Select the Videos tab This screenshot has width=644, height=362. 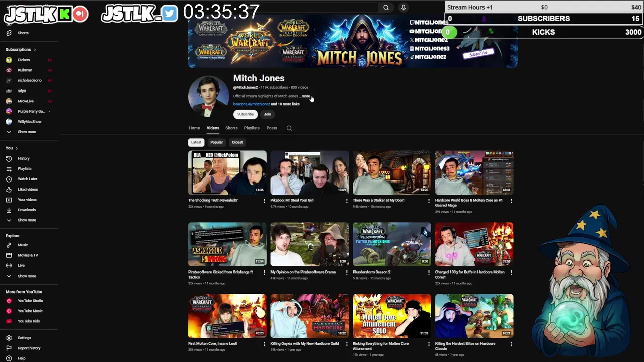tap(213, 128)
